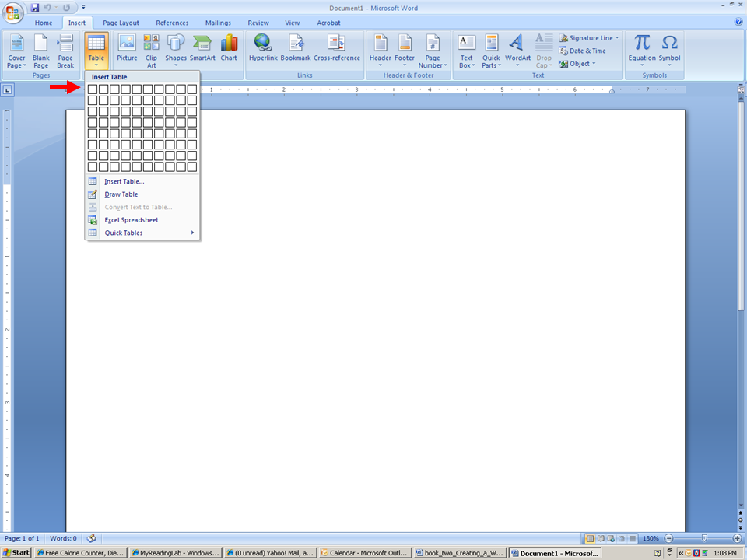
Task: Click the Zoom Out minus button
Action: tap(668, 538)
